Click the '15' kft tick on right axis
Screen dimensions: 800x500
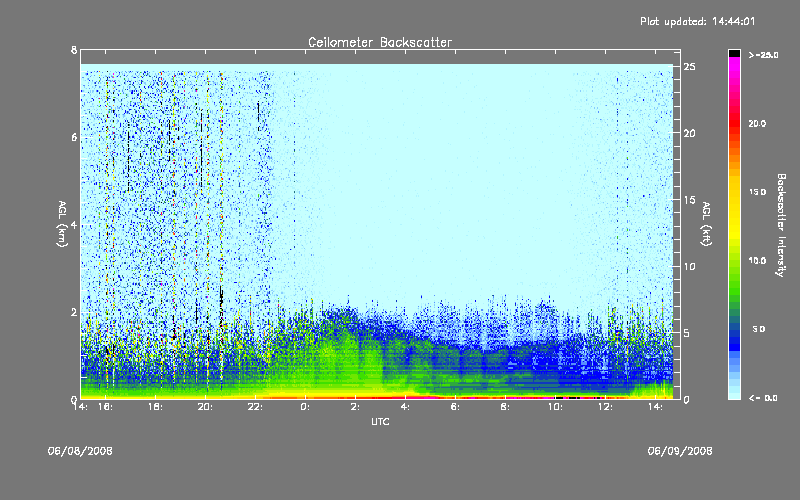tap(690, 200)
